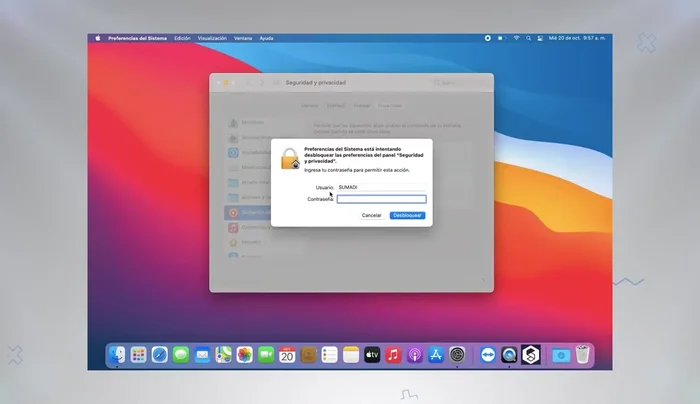The height and width of the screenshot is (404, 700).
Task: Open Photos from the Dock
Action: [x=244, y=354]
